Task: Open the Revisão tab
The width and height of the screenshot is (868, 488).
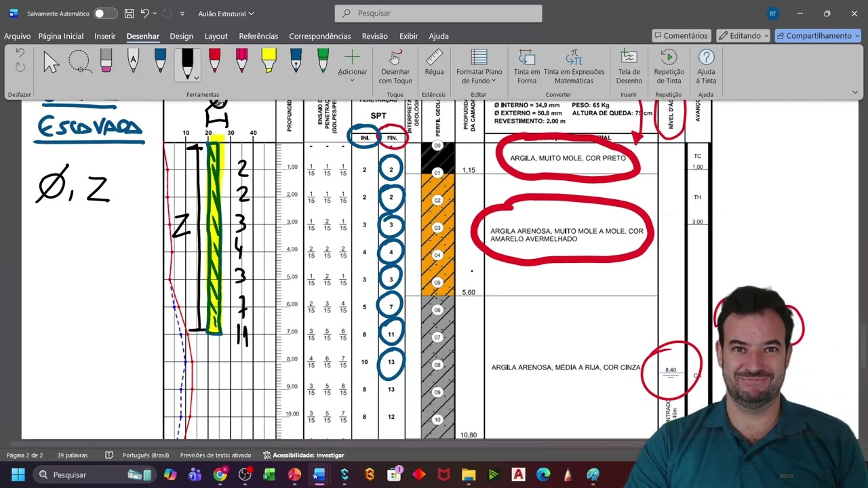Action: [x=375, y=36]
